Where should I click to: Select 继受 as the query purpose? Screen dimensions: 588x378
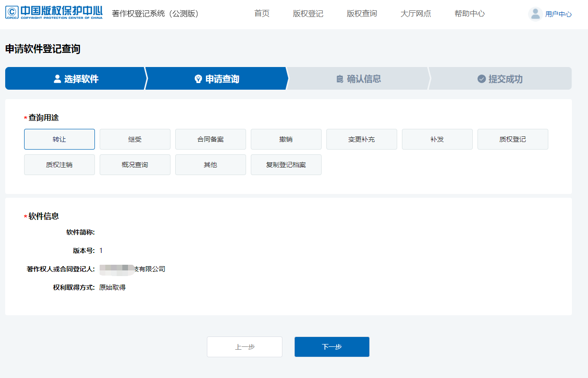point(135,139)
